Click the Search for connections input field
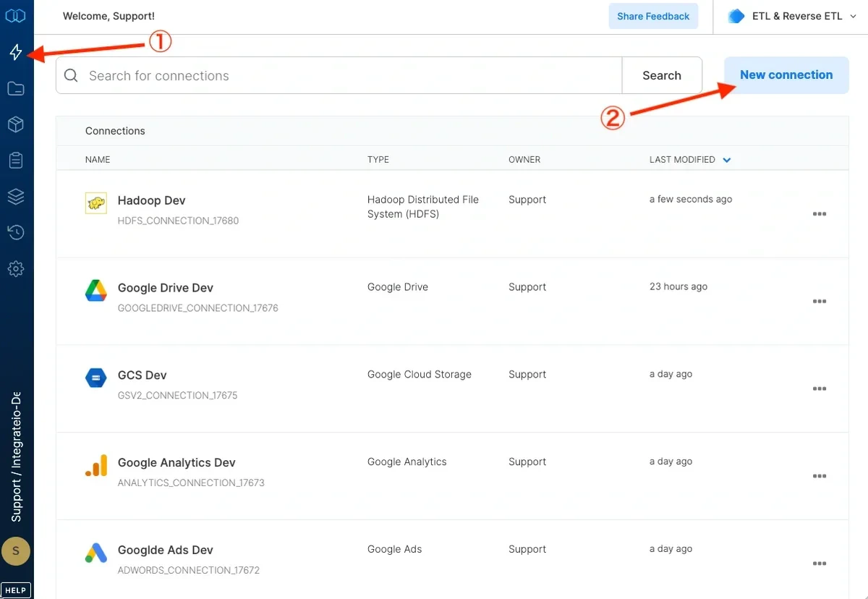 point(347,76)
